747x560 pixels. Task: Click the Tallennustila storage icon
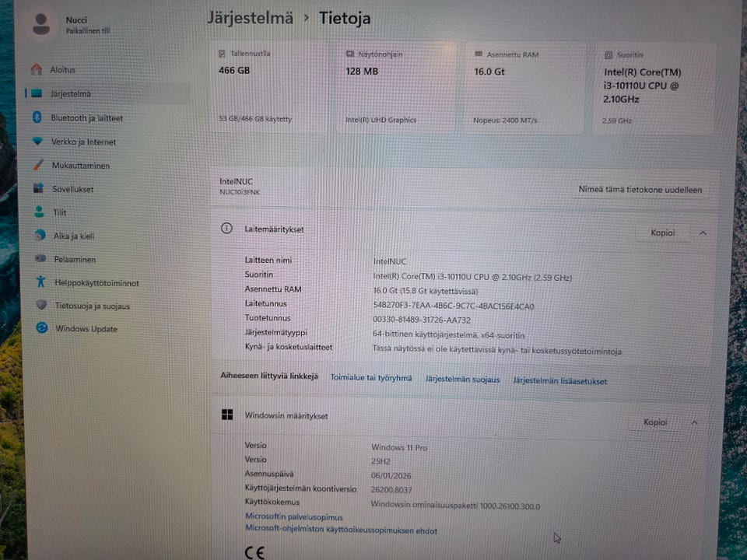(x=222, y=54)
